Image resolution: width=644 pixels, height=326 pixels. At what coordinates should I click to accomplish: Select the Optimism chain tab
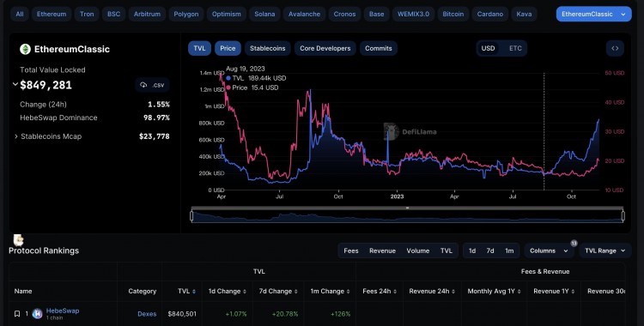(227, 14)
